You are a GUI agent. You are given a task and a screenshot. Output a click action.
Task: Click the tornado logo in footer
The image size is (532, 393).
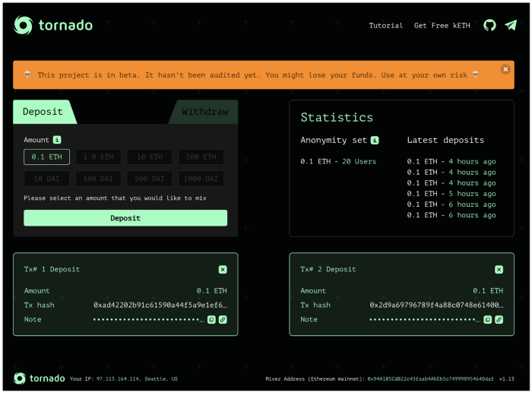pos(39,379)
